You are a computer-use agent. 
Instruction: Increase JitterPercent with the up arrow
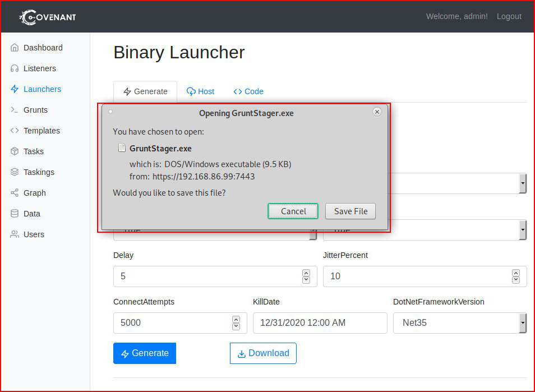pos(516,273)
